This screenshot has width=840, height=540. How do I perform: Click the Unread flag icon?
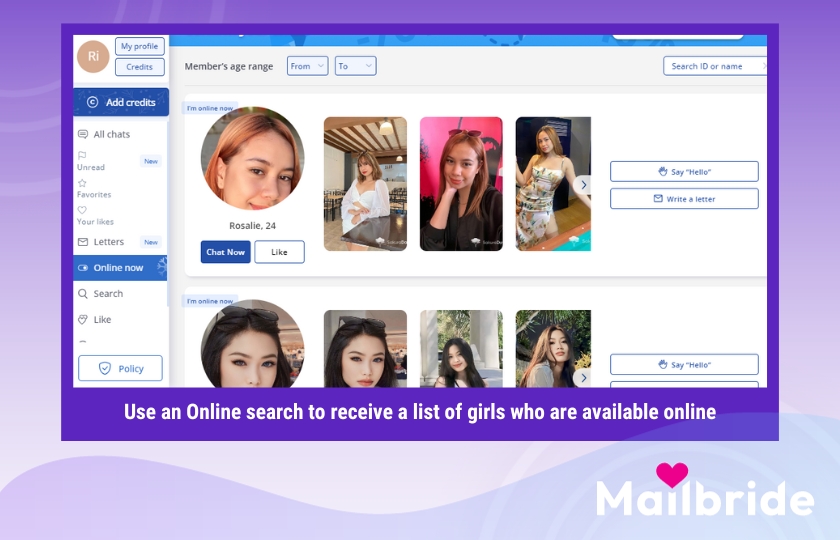click(x=82, y=155)
